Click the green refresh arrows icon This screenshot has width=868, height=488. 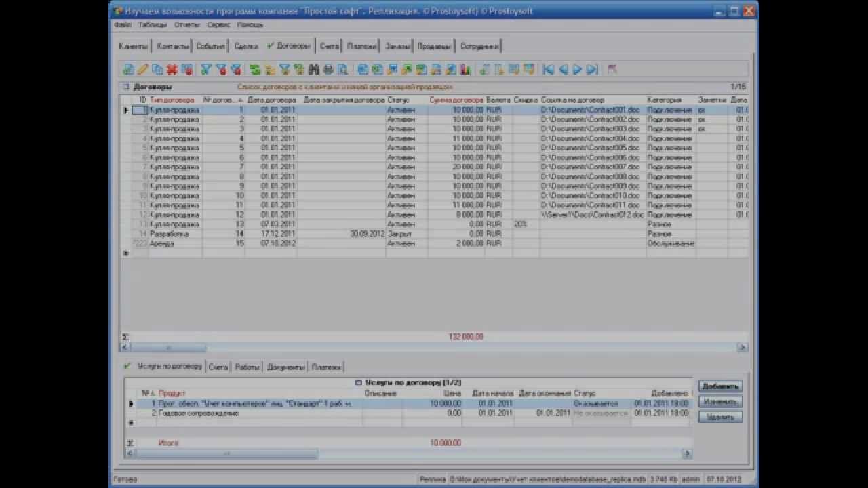[255, 69]
